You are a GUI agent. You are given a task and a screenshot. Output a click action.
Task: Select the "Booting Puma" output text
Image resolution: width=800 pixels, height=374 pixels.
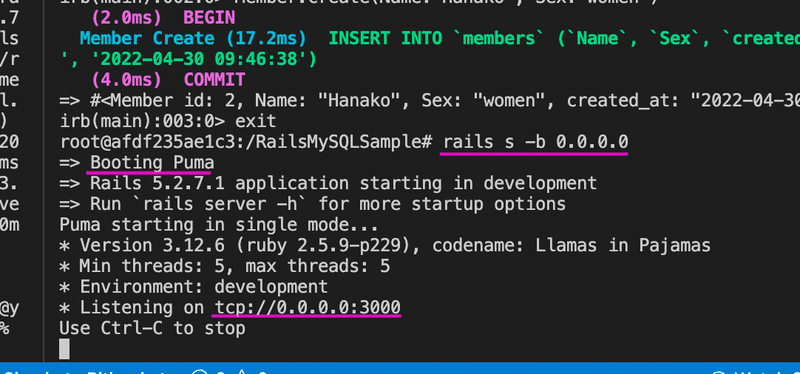152,163
